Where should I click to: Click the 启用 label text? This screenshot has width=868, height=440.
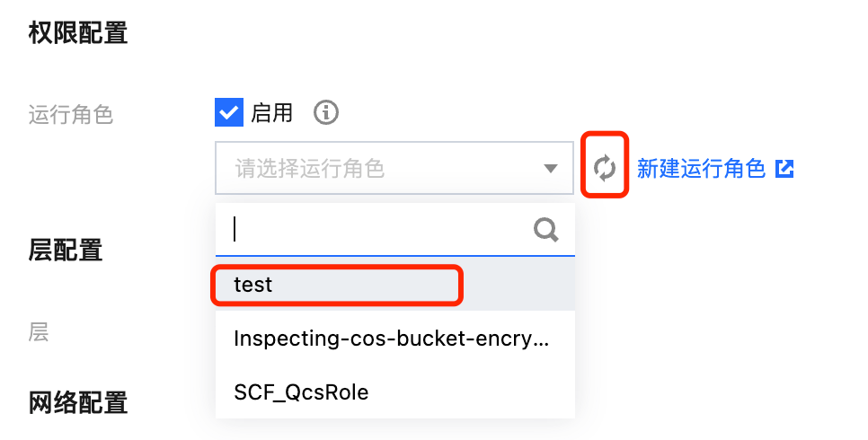272,113
